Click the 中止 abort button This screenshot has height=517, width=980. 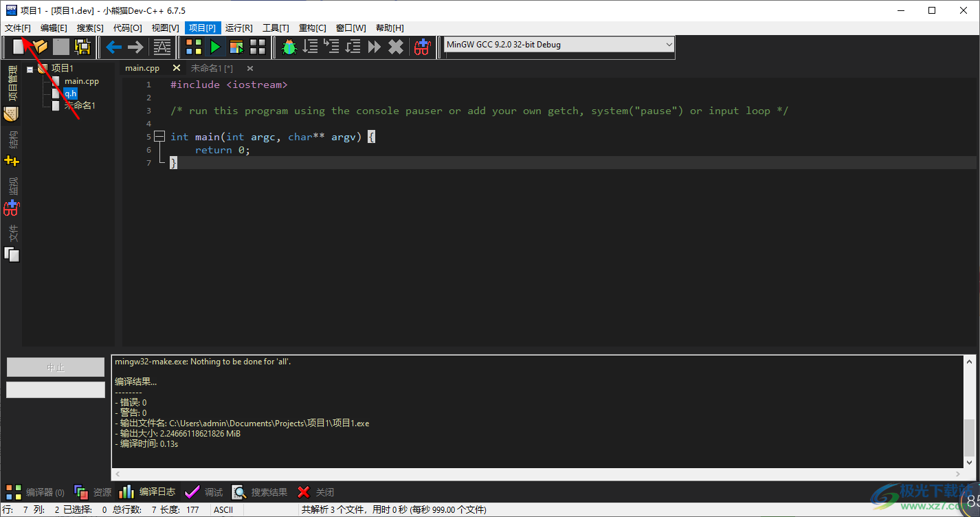point(56,367)
